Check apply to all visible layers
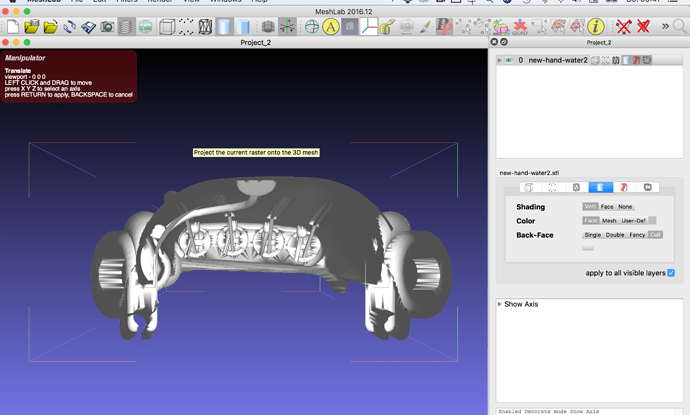Screen dimensions: 690x415 671,273
